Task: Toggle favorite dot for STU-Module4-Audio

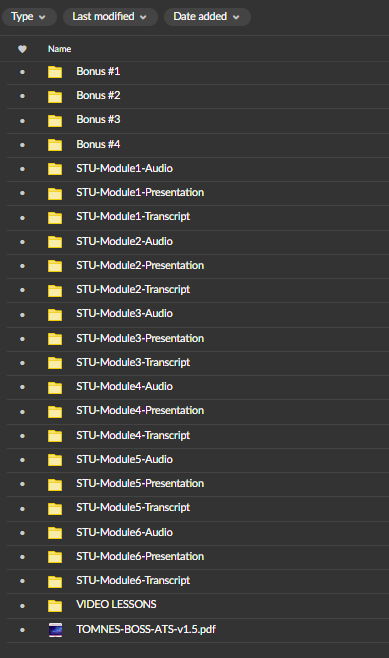Action: click(x=23, y=387)
